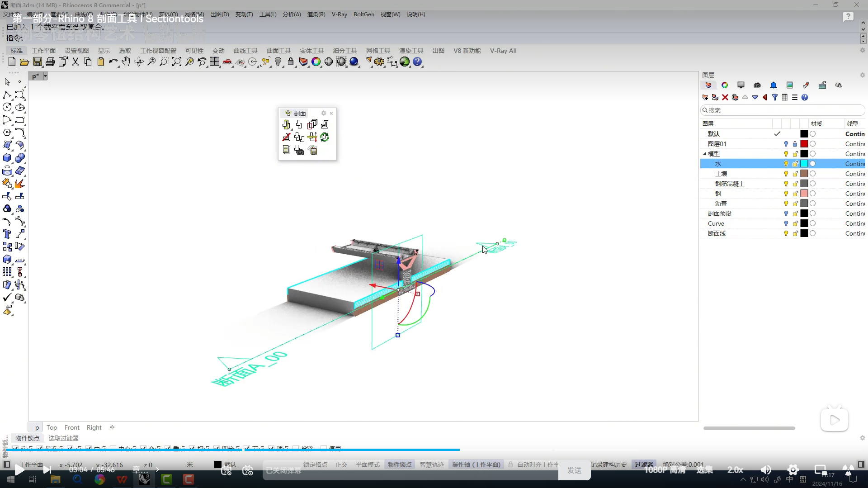Select the pointer tool in left sidebar
This screenshot has height=488, width=868.
[7, 82]
